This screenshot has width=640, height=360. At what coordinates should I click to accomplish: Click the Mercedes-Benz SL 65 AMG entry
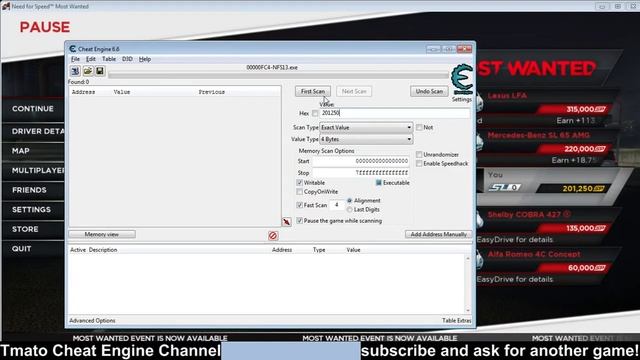click(x=538, y=136)
